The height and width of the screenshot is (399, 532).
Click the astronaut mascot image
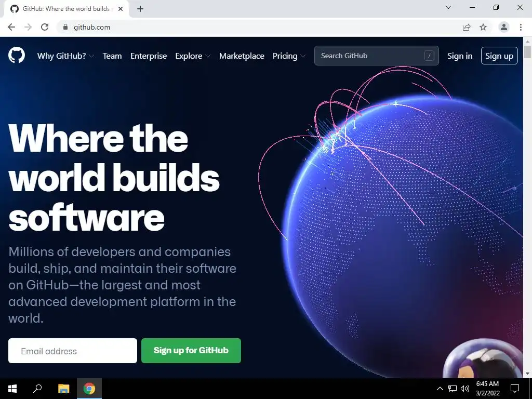(x=483, y=360)
